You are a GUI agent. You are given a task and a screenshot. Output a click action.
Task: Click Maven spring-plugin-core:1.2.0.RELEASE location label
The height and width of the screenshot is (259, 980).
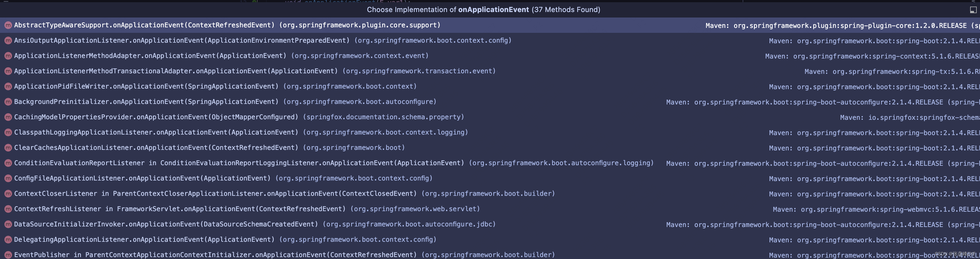click(x=842, y=25)
